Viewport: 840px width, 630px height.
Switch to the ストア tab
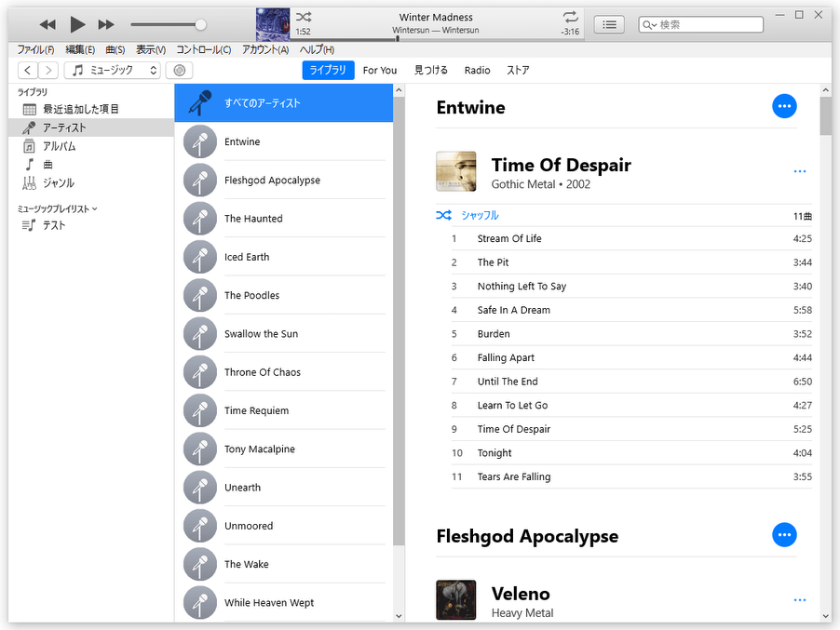click(x=518, y=70)
